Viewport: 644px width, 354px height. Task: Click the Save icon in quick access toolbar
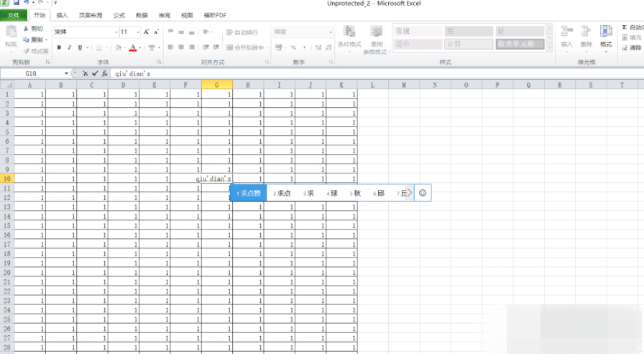point(17,2)
